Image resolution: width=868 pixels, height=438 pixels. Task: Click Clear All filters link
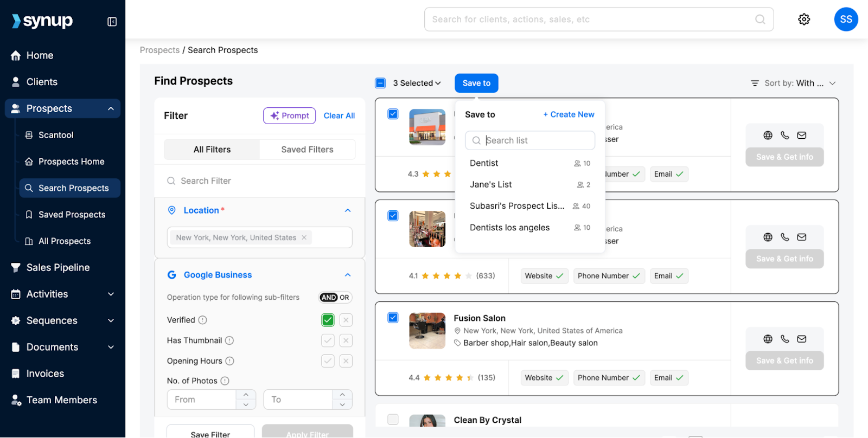click(x=339, y=115)
